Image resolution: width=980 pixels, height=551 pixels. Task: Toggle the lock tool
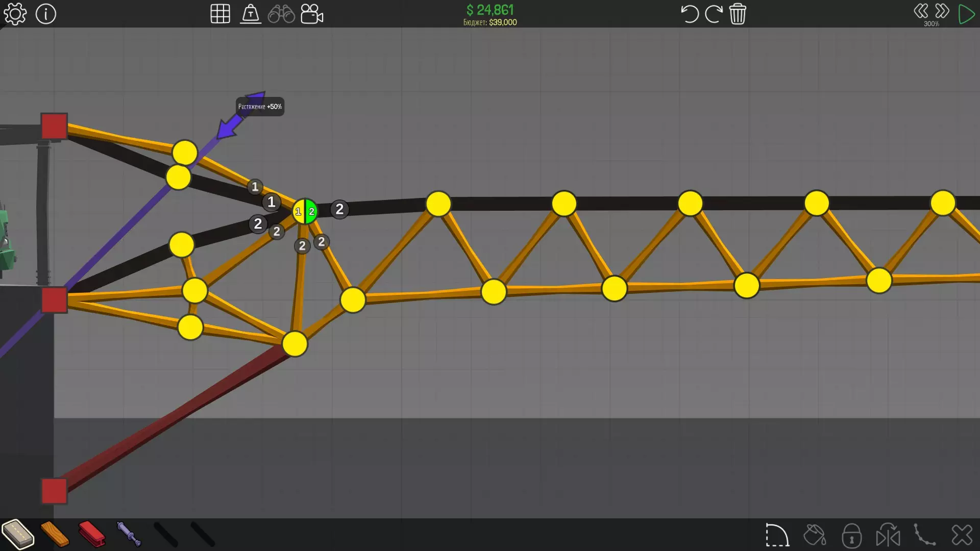click(851, 535)
